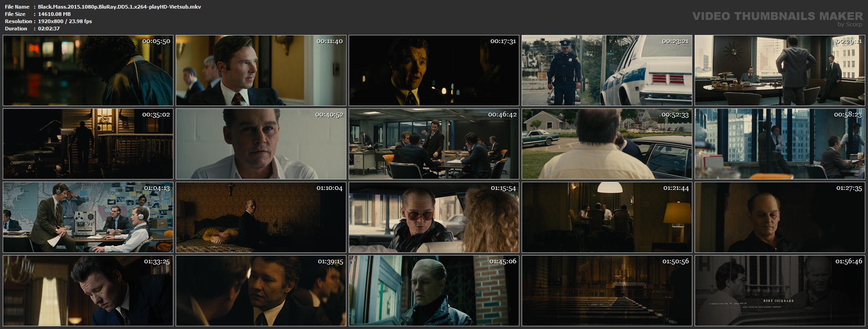Click the frame stamped 00:17:31
This screenshot has width=868, height=329.
[434, 70]
